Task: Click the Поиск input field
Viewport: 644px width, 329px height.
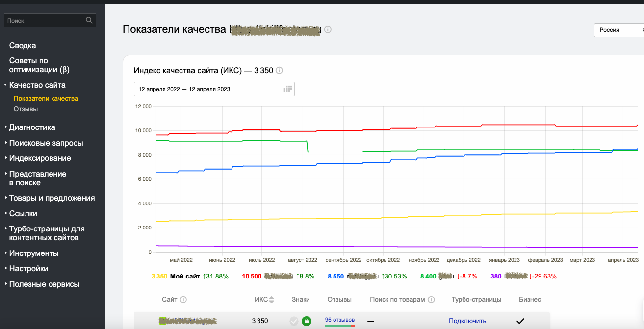Action: (44, 20)
